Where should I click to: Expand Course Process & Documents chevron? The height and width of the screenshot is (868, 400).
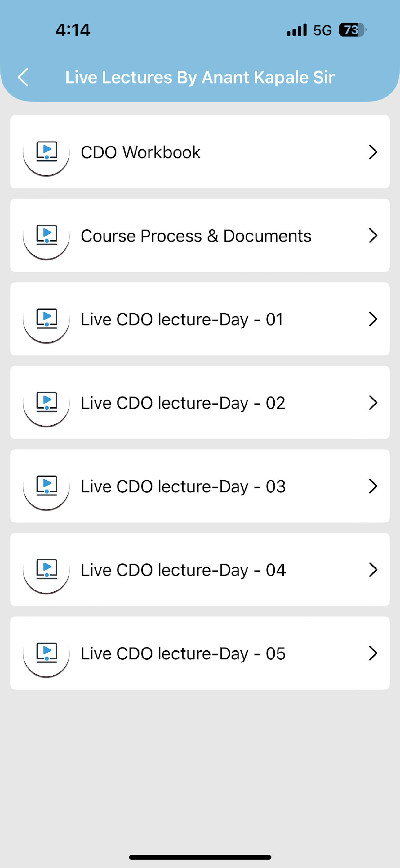(x=373, y=236)
